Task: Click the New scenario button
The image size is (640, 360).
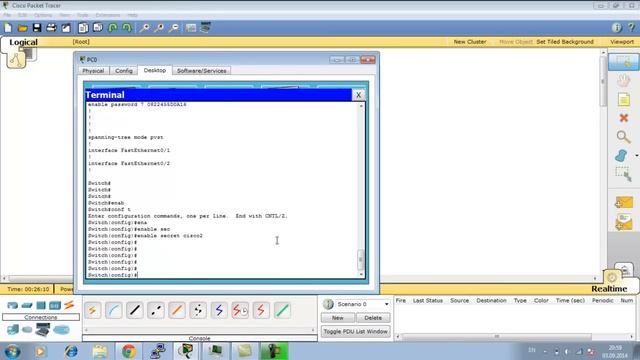Action: 338,318
